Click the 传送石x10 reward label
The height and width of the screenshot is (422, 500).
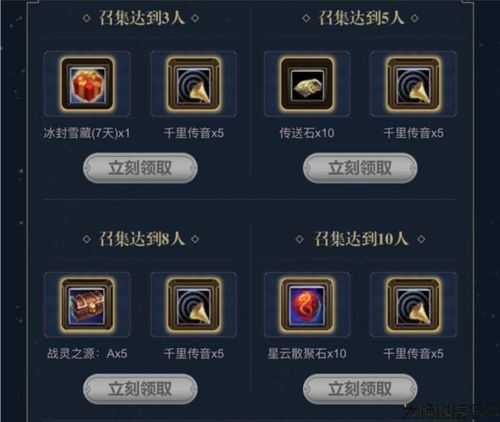tap(307, 133)
